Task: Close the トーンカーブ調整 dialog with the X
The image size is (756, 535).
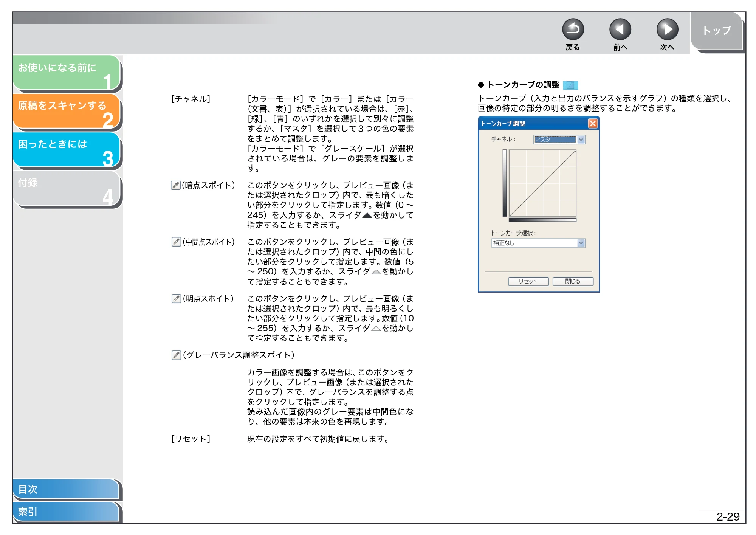Action: coord(592,124)
